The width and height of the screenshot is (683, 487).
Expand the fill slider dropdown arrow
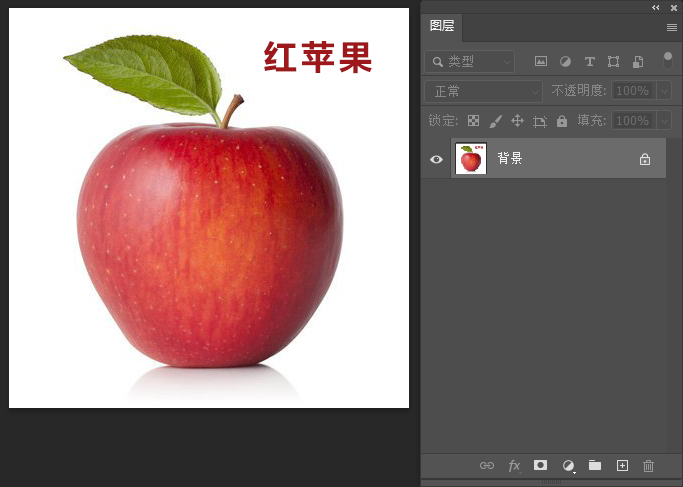click(x=664, y=121)
